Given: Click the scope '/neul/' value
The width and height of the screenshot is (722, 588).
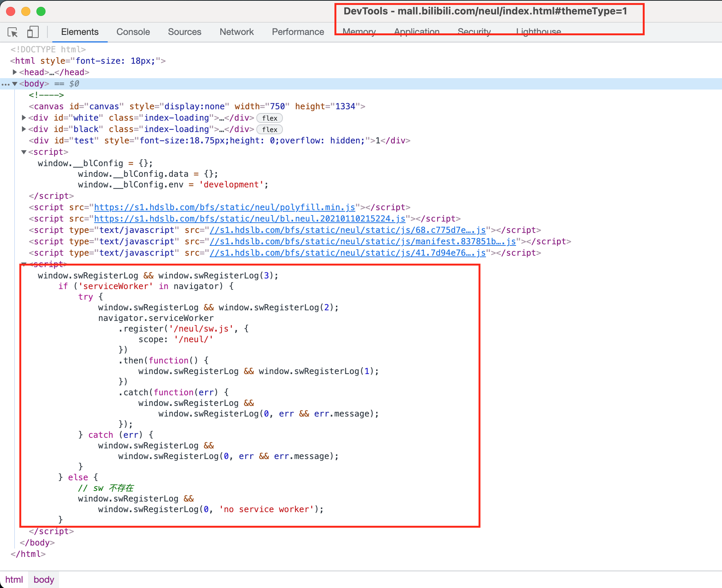Looking at the screenshot, I should point(194,340).
